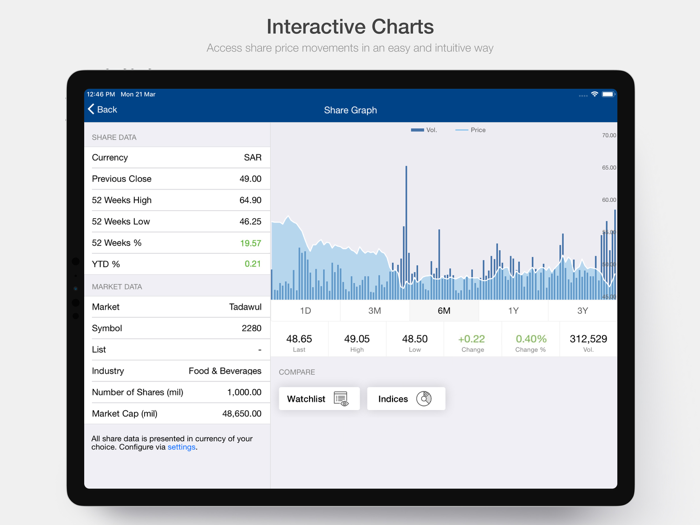Click Number of Shares value 1,000.00

coord(244,392)
